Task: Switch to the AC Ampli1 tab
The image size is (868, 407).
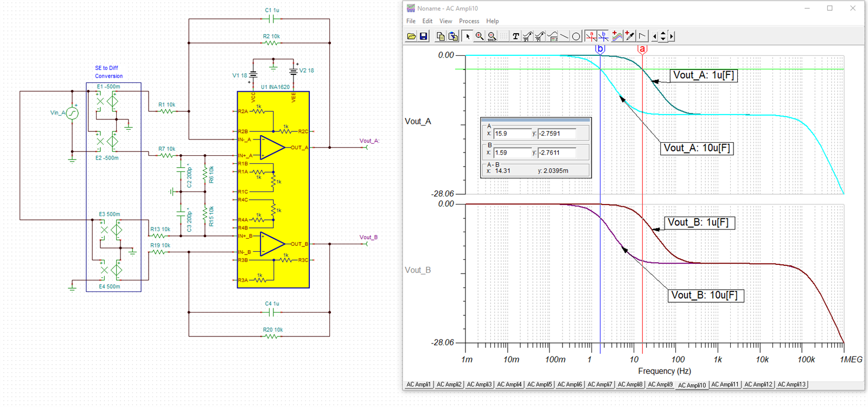Action: click(x=418, y=384)
